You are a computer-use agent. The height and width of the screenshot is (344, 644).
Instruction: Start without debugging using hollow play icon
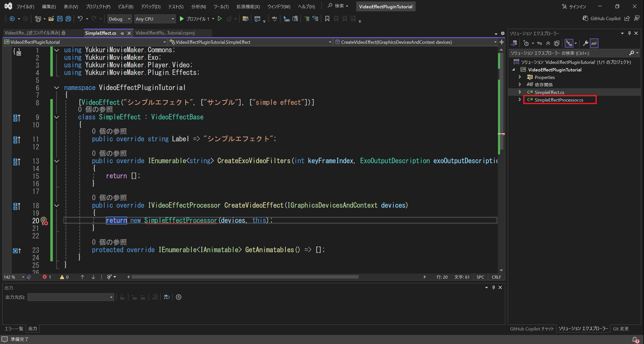coord(220,19)
